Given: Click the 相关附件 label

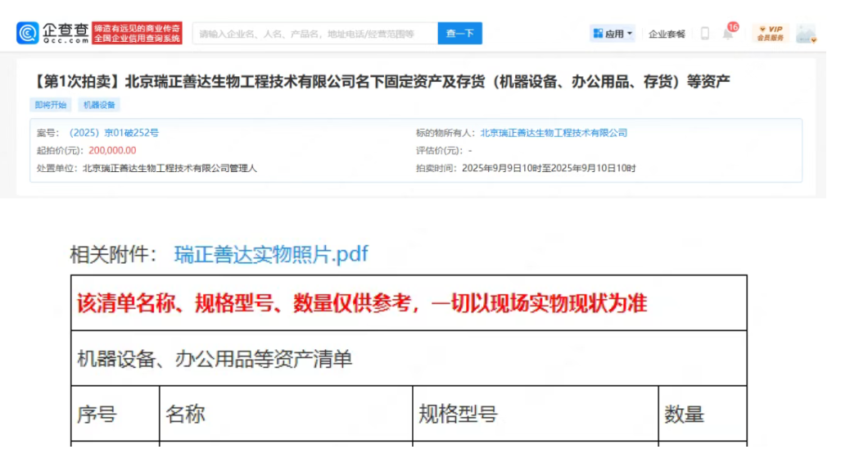Looking at the screenshot, I should (x=114, y=255).
